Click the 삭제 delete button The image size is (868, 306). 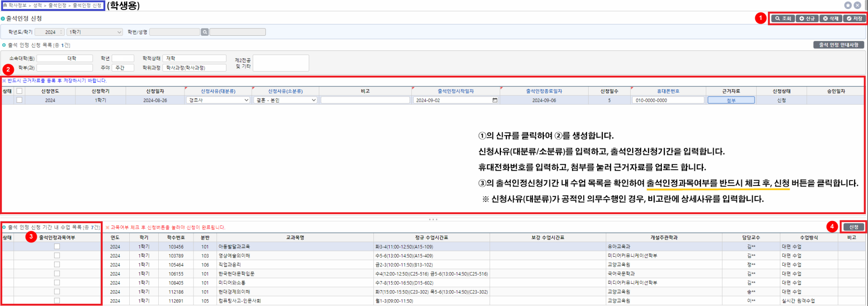[x=830, y=19]
